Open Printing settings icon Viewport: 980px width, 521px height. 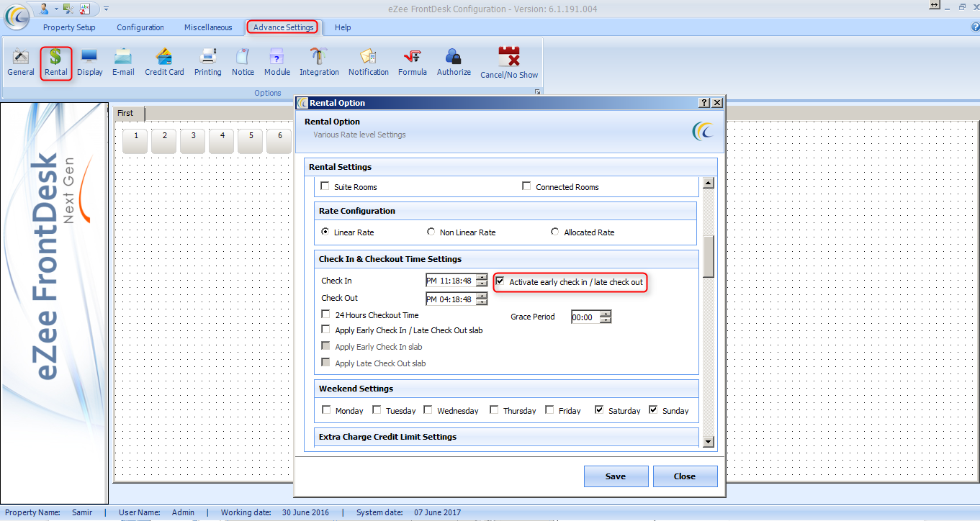[208, 63]
